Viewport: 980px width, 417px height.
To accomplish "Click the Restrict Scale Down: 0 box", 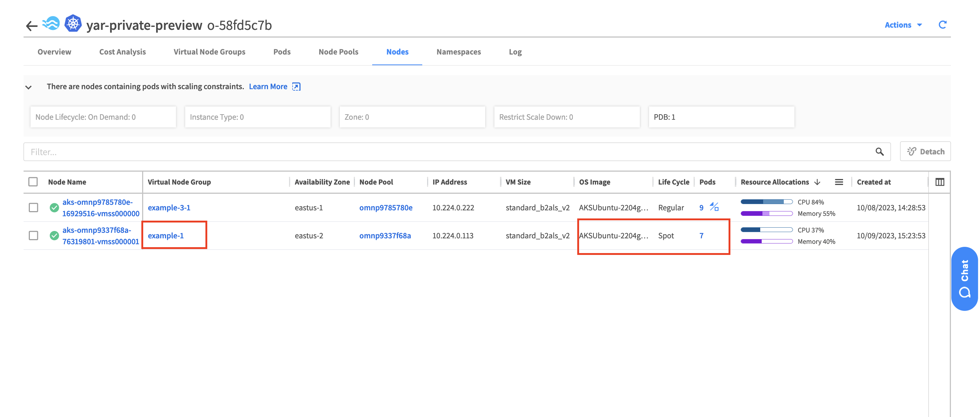I will 567,117.
